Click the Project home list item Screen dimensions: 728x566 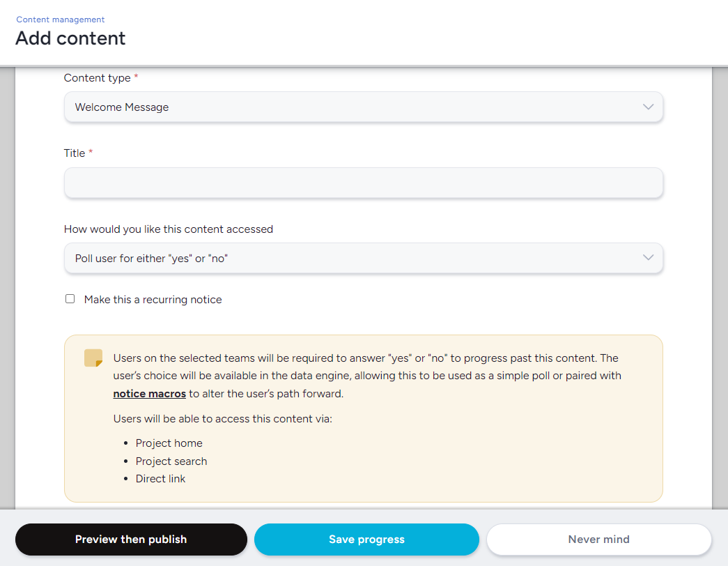coord(169,443)
